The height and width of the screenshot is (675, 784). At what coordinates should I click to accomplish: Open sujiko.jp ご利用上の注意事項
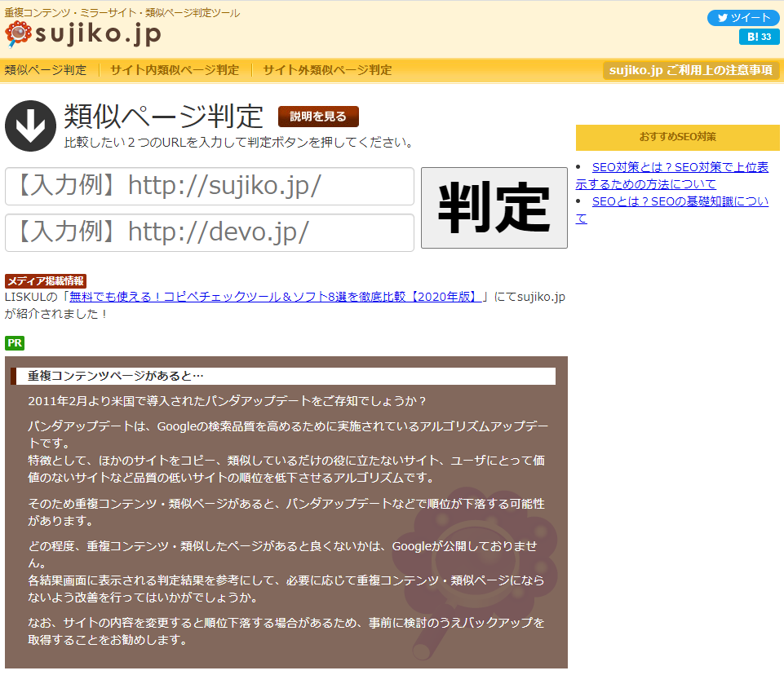[691, 71]
